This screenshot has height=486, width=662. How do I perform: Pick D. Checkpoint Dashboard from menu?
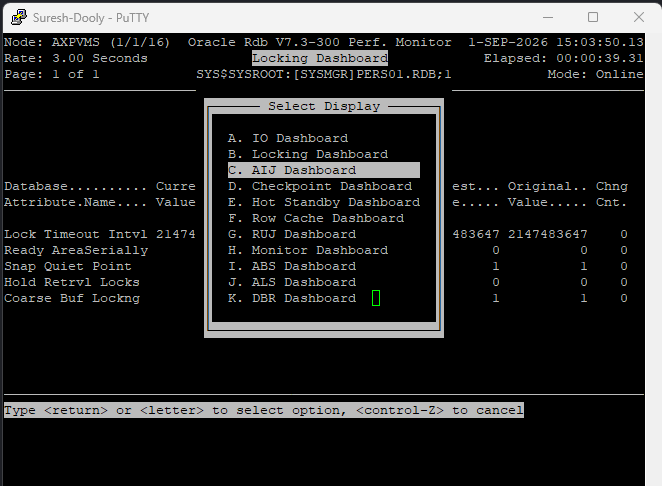[x=320, y=186]
